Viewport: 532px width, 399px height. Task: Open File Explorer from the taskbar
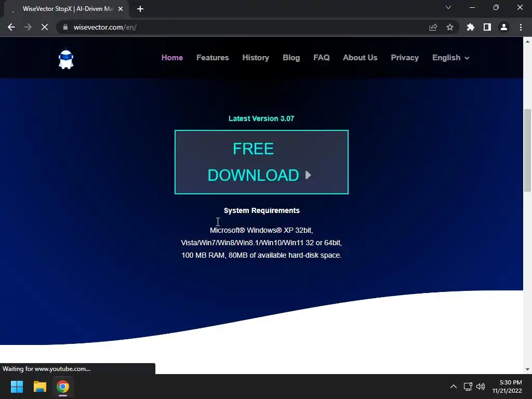39,387
